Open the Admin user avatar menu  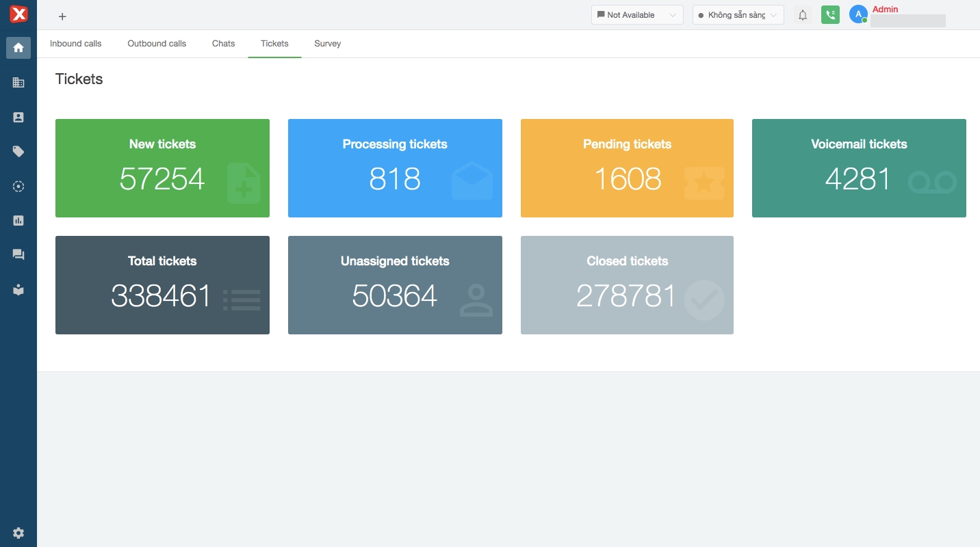(x=858, y=14)
